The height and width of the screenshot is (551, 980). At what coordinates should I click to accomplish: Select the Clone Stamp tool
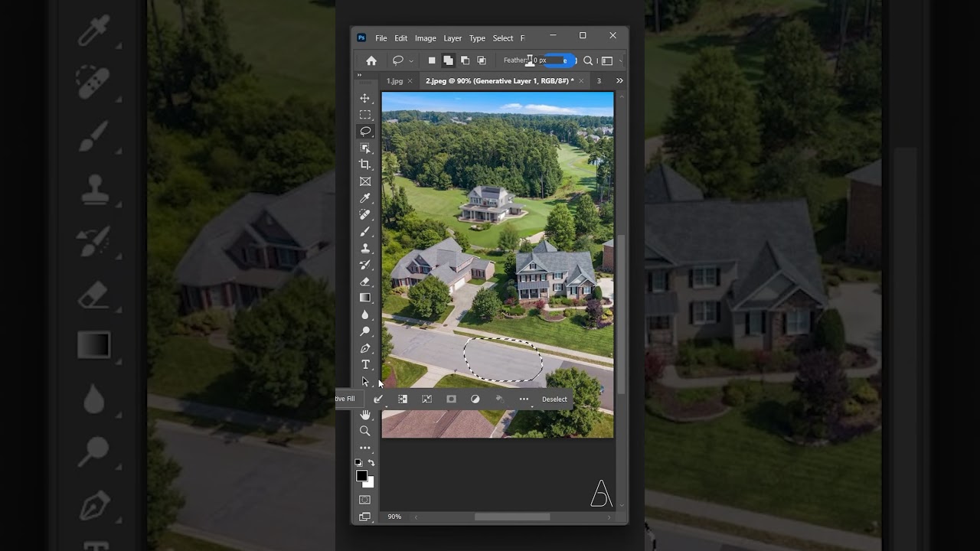pyautogui.click(x=365, y=248)
